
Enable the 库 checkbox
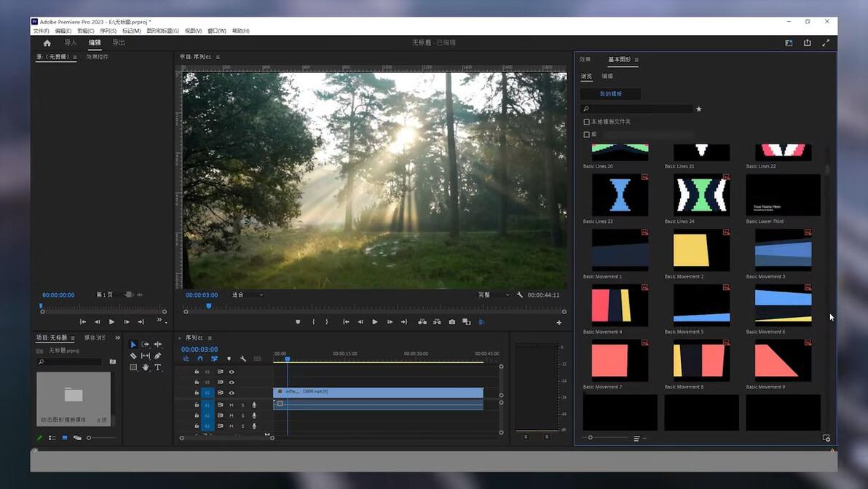point(587,135)
